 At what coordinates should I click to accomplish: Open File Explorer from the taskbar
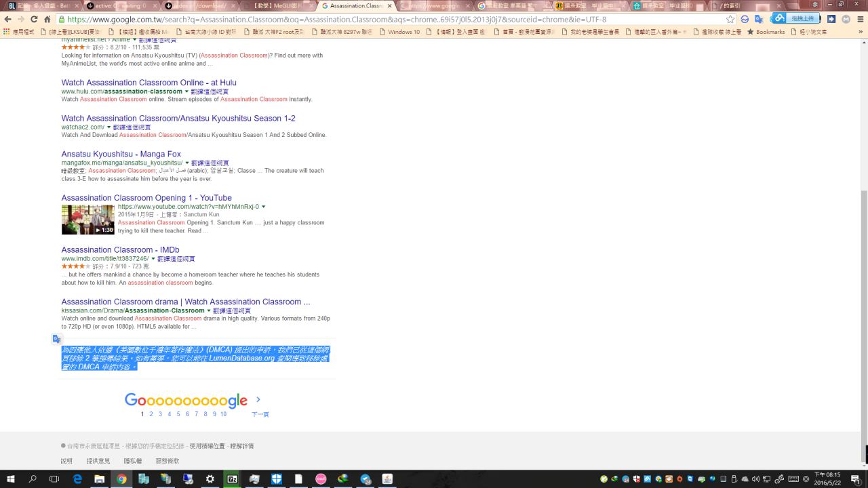(x=100, y=479)
